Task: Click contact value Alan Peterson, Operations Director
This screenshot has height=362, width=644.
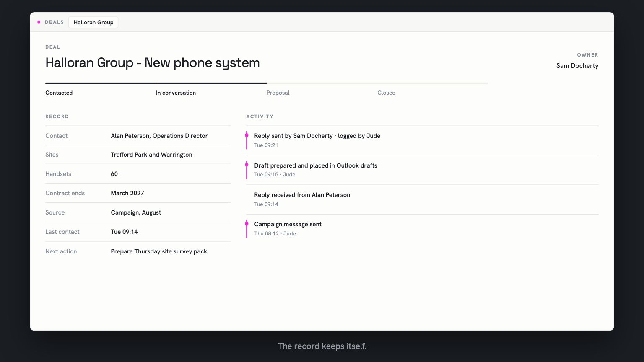Action: [x=159, y=136]
